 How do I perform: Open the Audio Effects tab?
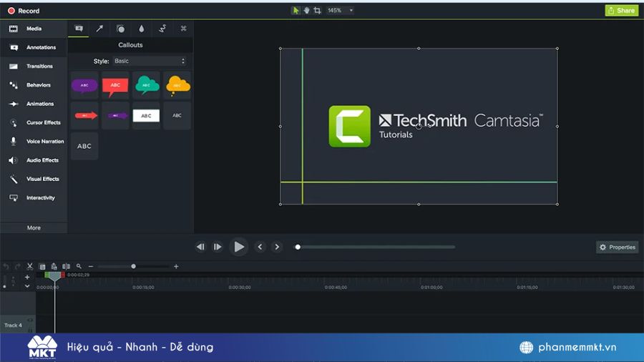34,160
